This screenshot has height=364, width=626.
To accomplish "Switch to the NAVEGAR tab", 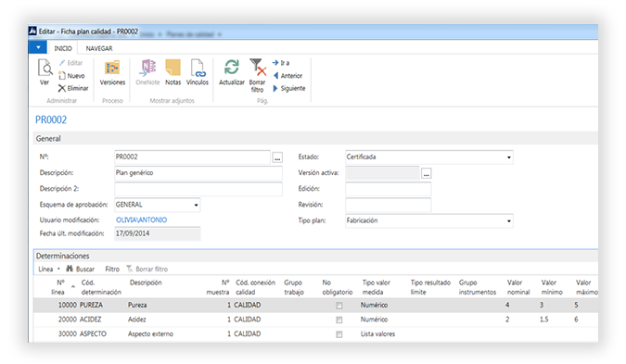I will tap(99, 48).
